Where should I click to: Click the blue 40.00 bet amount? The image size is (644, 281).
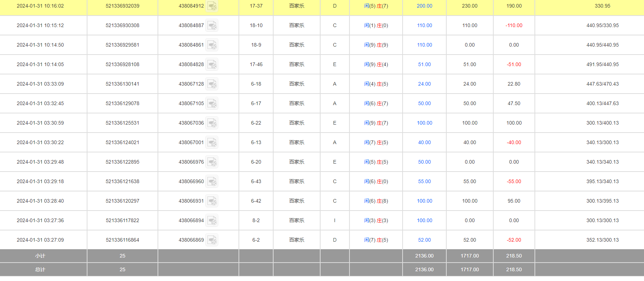[x=424, y=143]
